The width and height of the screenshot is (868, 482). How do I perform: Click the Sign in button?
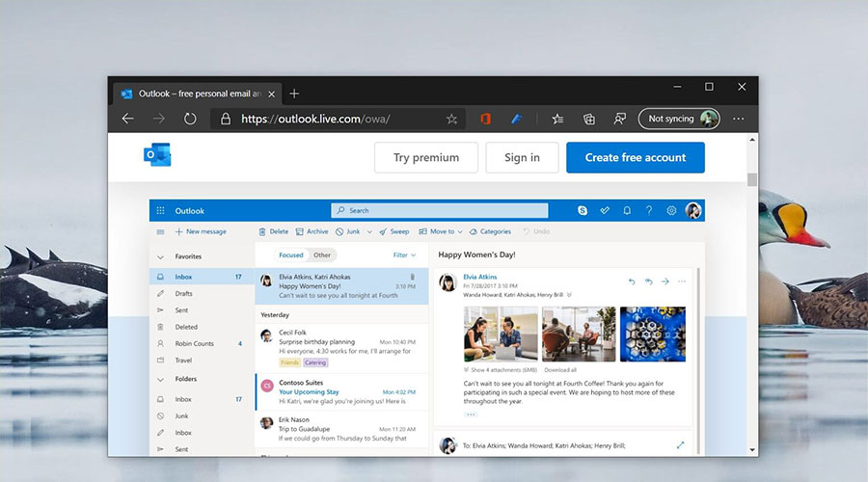(522, 158)
